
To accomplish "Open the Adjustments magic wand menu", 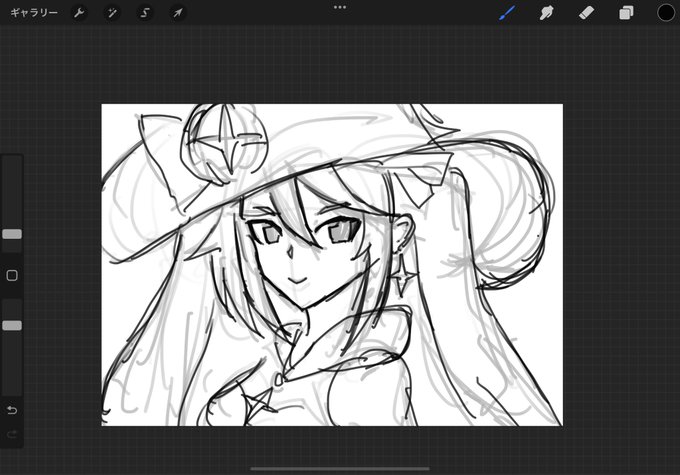I will [x=112, y=13].
